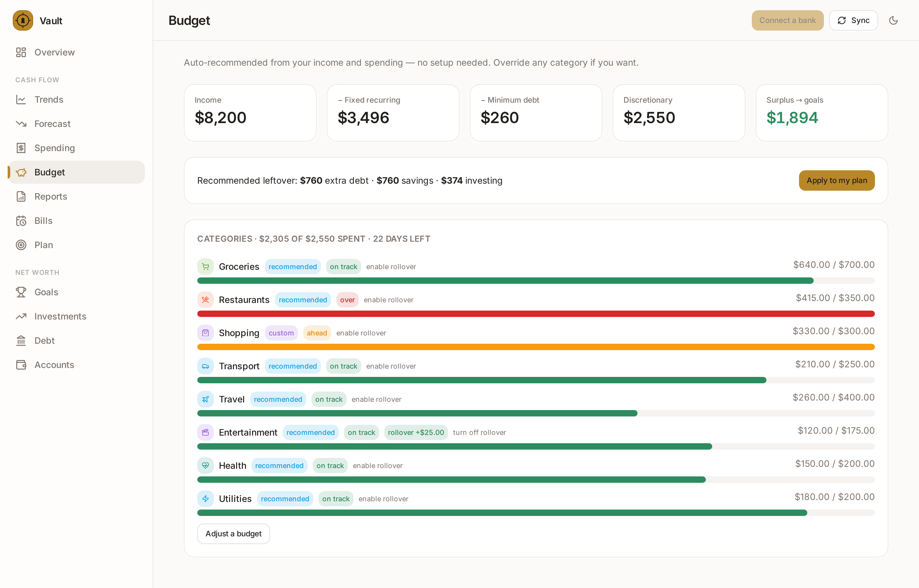This screenshot has width=919, height=588.
Task: Click the Surplus to goals $1,894 card
Action: (822, 113)
